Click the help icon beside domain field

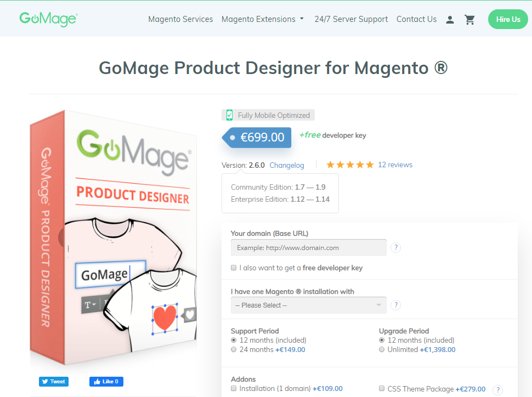(395, 248)
